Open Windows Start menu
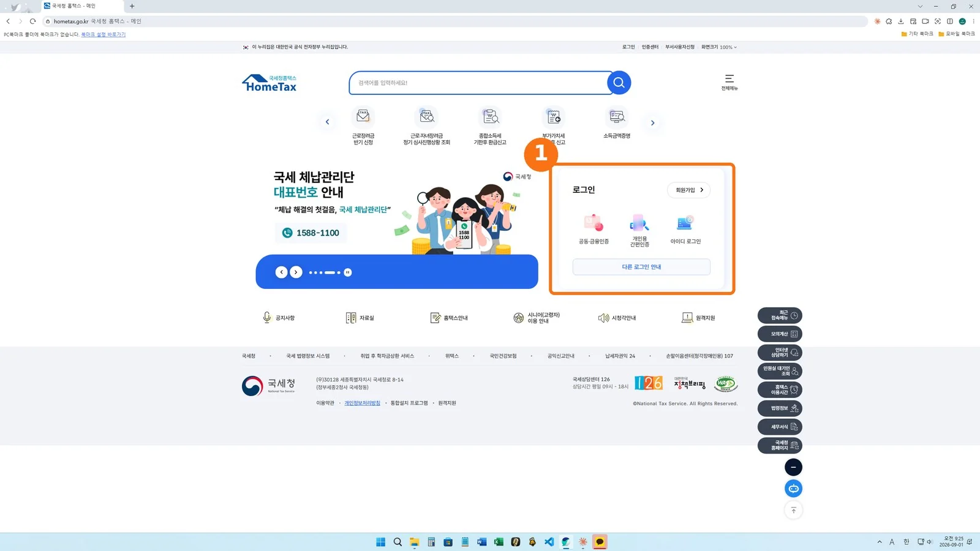The image size is (980, 551). click(380, 542)
